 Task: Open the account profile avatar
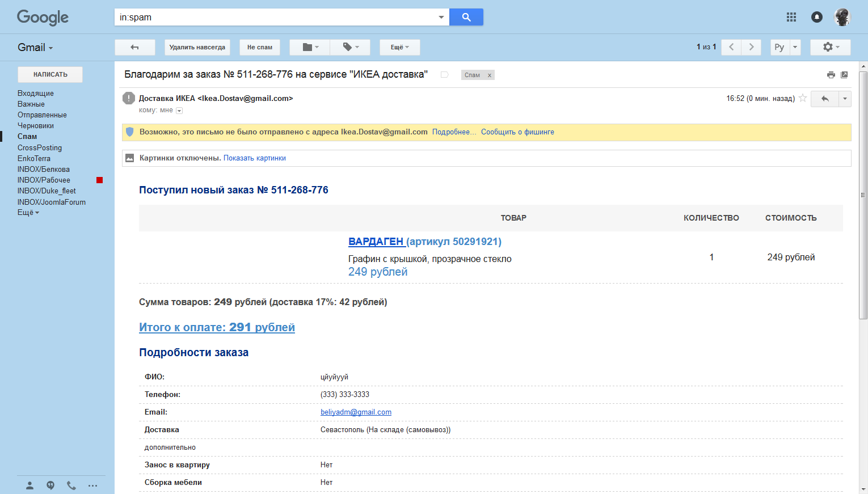tap(842, 17)
